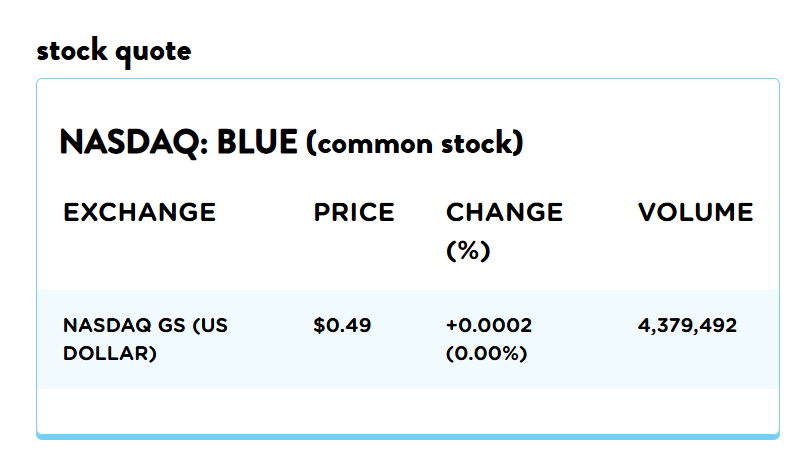Click the VOLUME column header
The height and width of the screenshot is (464, 810).
[695, 212]
